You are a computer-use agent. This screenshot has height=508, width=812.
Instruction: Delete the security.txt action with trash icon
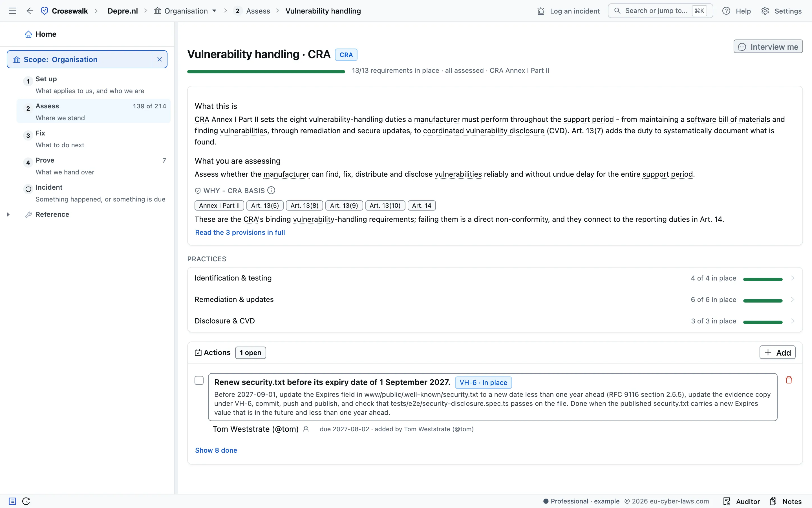pyautogui.click(x=789, y=380)
